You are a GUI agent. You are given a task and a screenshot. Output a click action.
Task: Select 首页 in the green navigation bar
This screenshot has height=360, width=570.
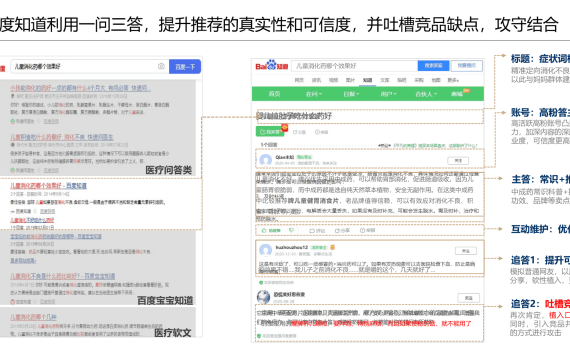click(274, 94)
